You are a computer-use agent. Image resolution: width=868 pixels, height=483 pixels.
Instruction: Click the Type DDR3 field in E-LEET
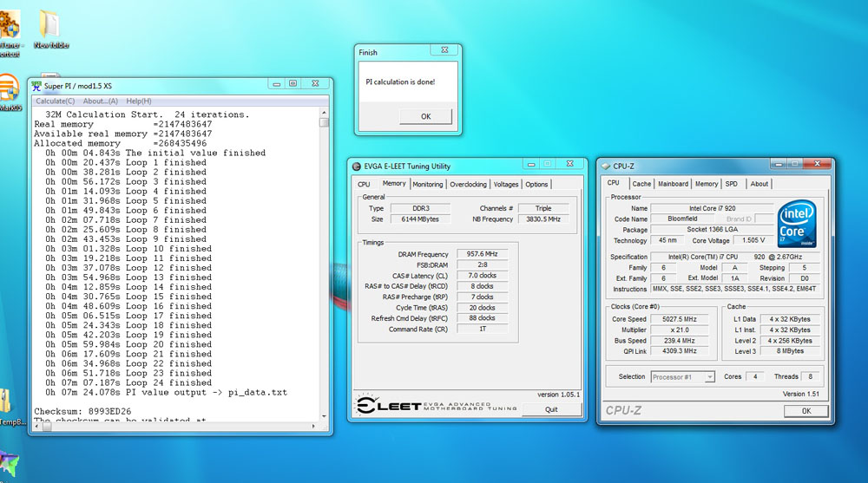[420, 209]
